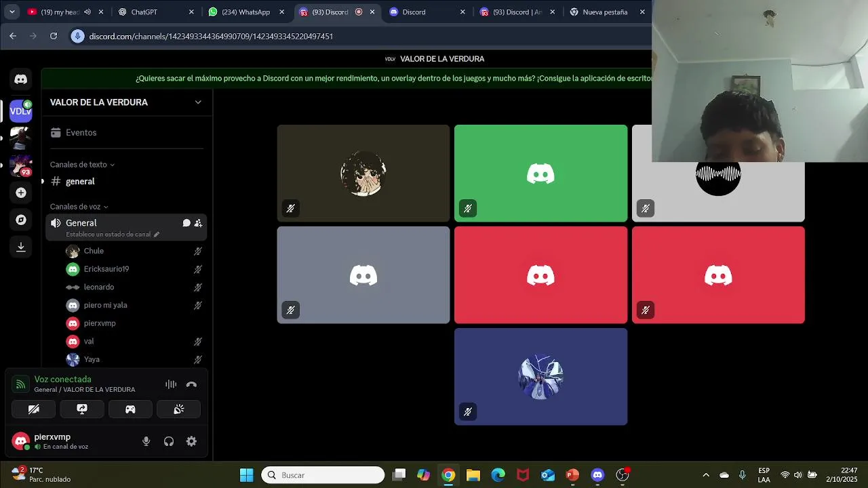The width and height of the screenshot is (868, 488).
Task: Toggle noise suppression waveform icon
Action: 171,384
